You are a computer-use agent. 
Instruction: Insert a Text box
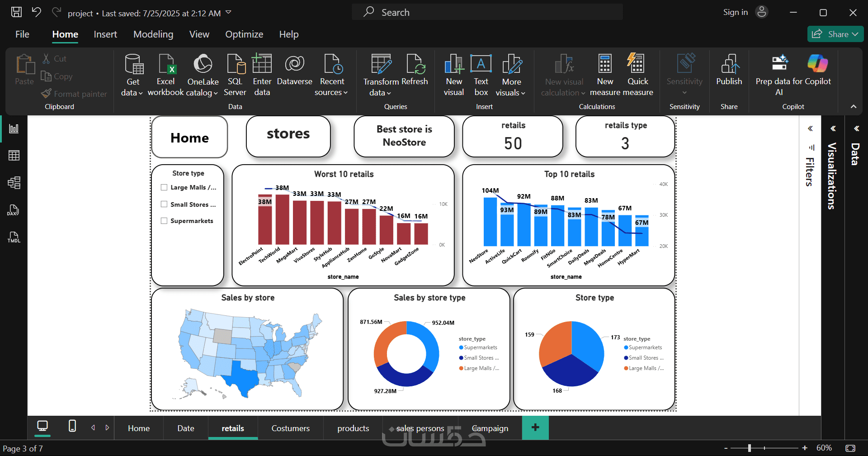click(481, 75)
